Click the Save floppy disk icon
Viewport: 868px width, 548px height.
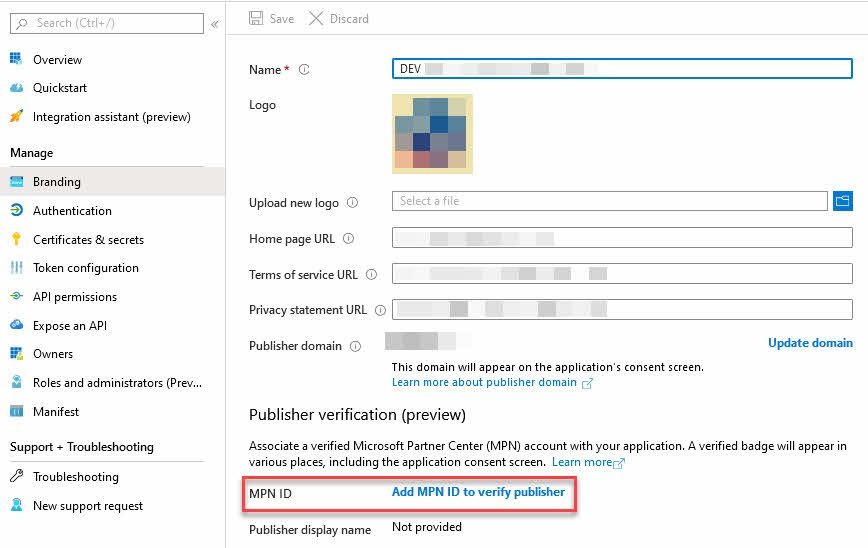(x=256, y=18)
